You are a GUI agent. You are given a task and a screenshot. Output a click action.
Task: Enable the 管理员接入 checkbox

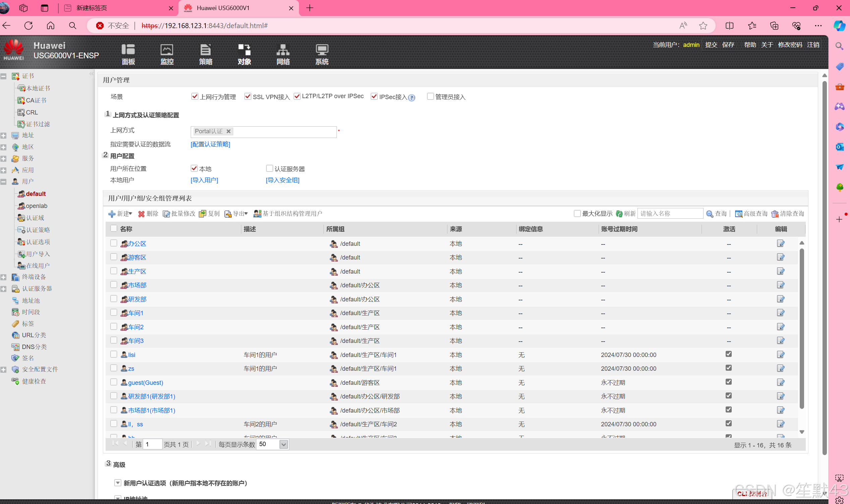430,96
